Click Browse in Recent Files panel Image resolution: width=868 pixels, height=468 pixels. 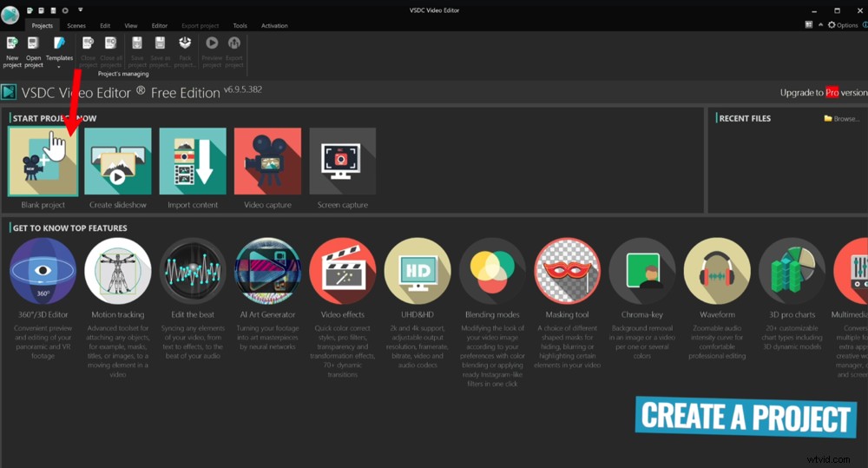coord(842,119)
